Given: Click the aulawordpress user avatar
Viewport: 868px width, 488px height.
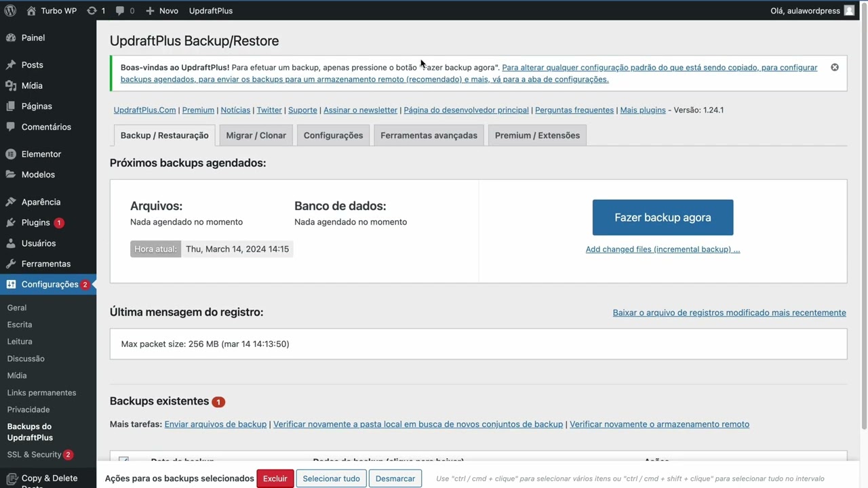Looking at the screenshot, I should click(x=849, y=11).
